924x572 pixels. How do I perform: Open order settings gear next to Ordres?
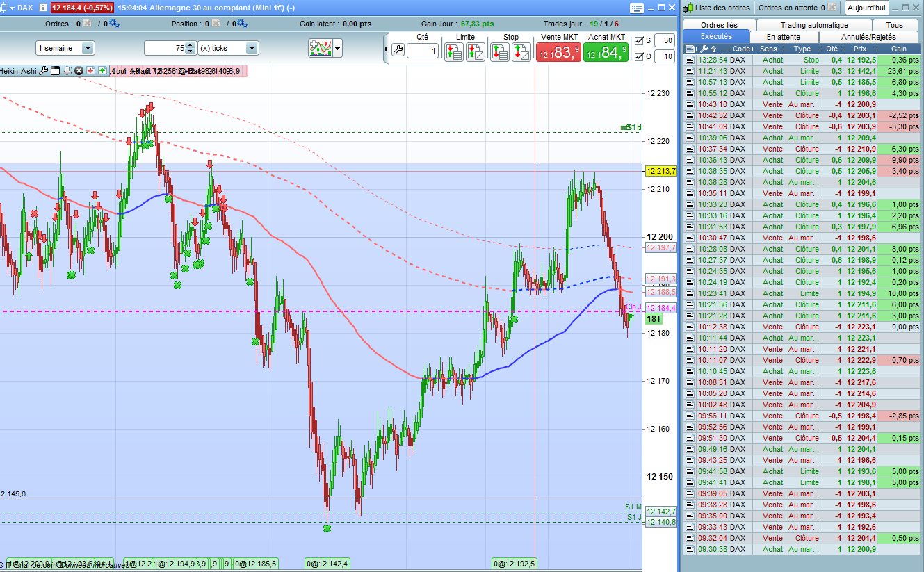tap(114, 24)
